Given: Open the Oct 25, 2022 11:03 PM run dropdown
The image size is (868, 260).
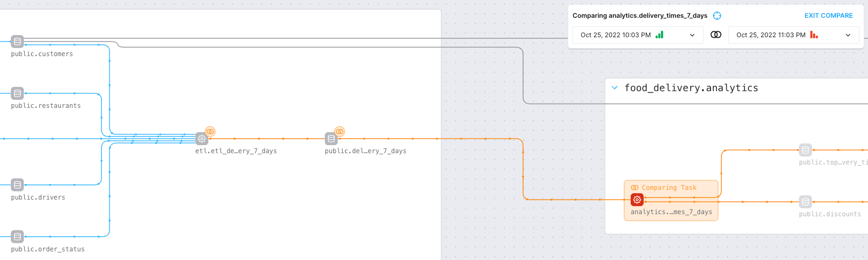Looking at the screenshot, I should (x=794, y=35).
